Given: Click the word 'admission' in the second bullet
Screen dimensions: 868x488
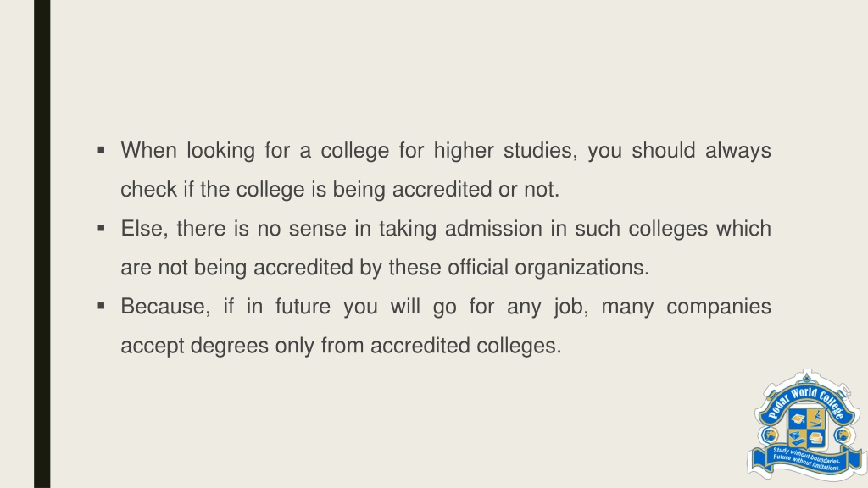Looking at the screenshot, I should pos(493,229).
